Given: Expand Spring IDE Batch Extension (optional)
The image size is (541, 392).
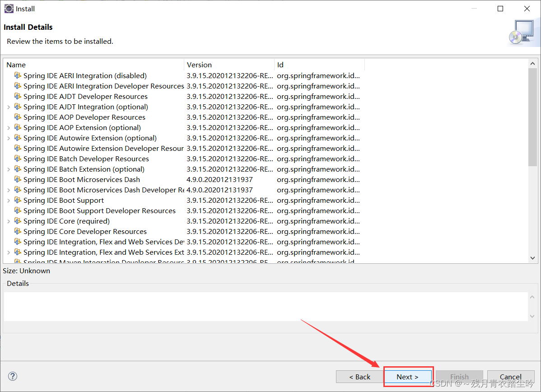Looking at the screenshot, I should (9, 169).
